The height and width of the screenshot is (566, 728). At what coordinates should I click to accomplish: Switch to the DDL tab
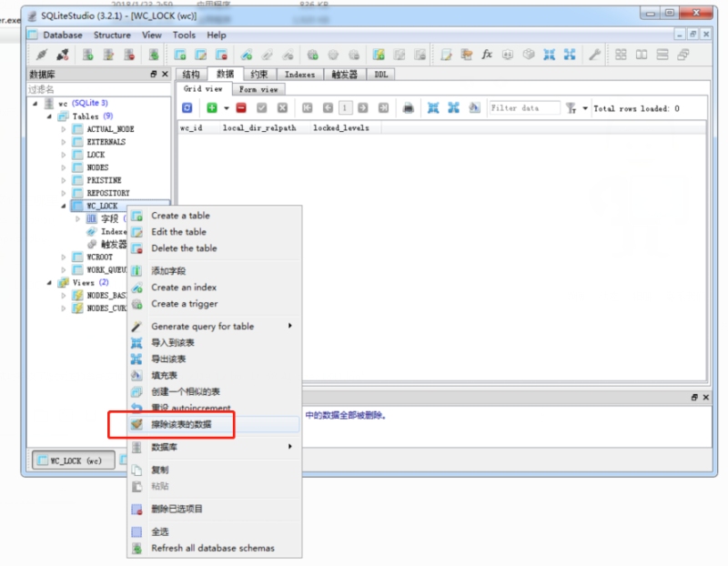[380, 75]
